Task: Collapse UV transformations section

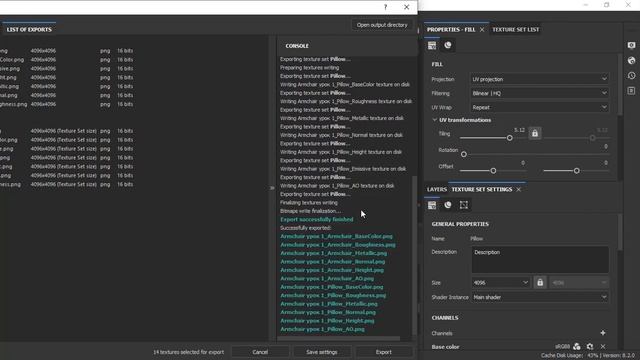Action: coord(435,120)
